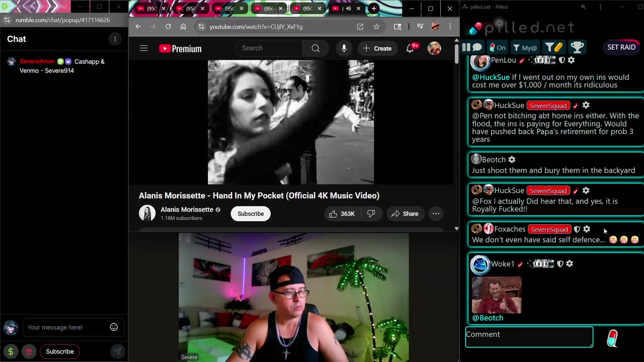Focus the 'Your message here!' field

(72, 327)
